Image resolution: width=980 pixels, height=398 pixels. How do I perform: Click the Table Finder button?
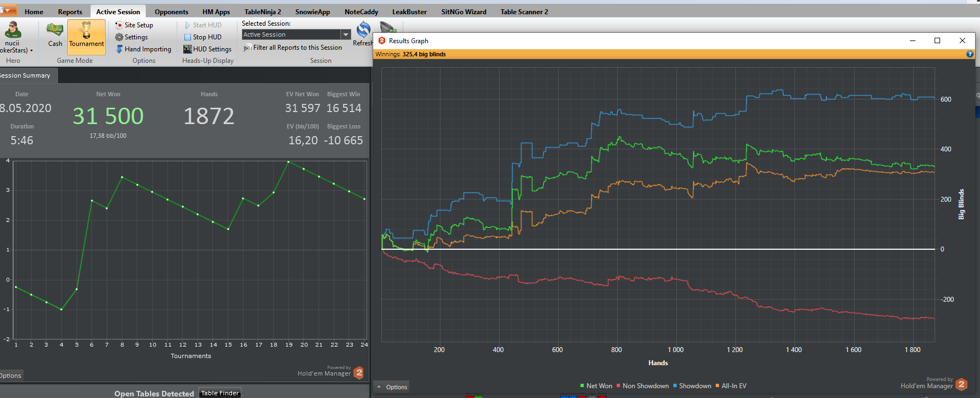pyautogui.click(x=219, y=393)
